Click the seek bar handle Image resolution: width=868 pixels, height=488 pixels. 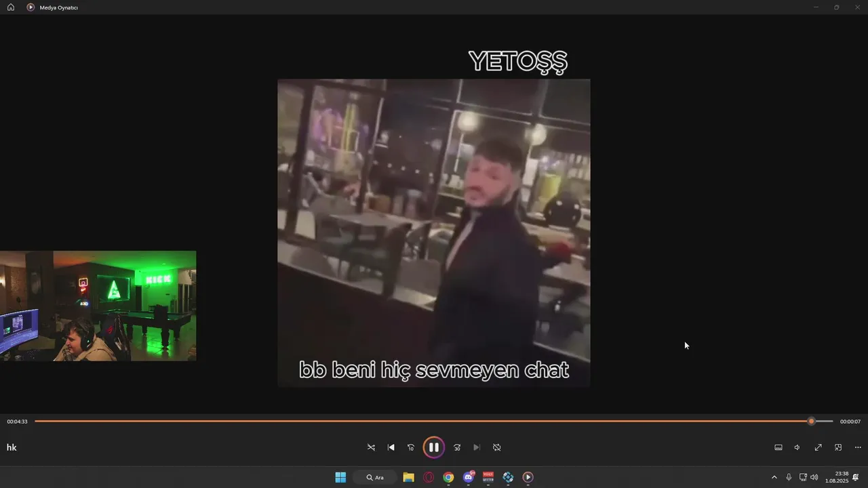[x=811, y=422]
